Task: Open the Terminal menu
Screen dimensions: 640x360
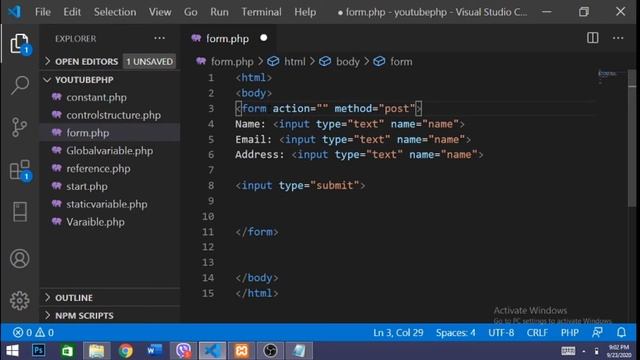Action: point(261,12)
